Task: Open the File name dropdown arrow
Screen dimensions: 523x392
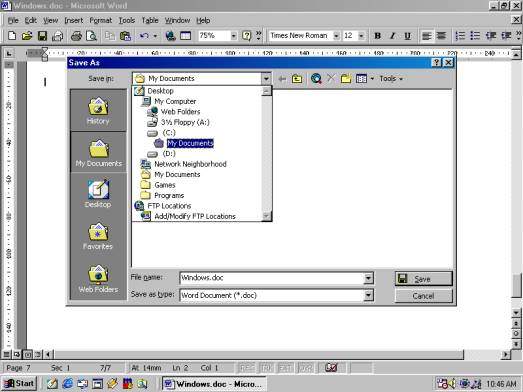Action: click(x=368, y=278)
